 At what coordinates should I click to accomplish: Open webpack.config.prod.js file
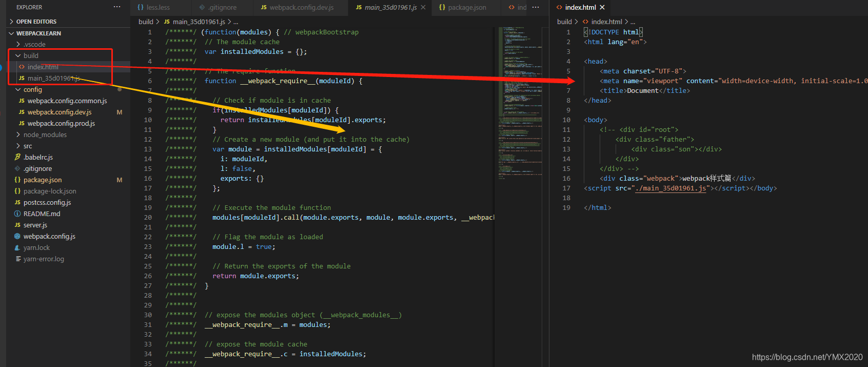pyautogui.click(x=68, y=123)
